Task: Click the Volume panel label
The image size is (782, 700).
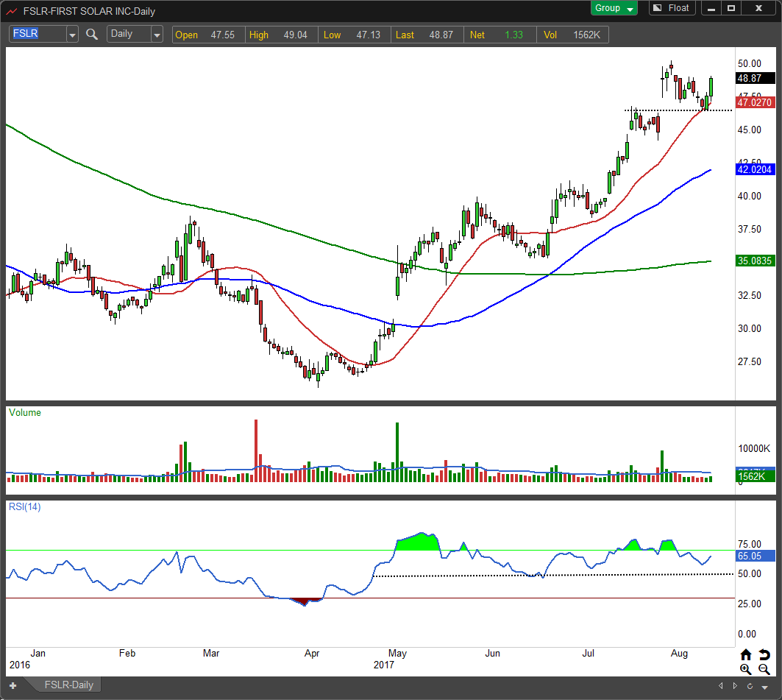Action: [x=25, y=413]
